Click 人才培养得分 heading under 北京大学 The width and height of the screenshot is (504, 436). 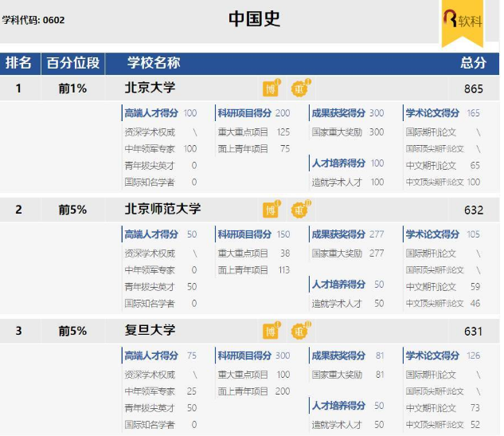pos(338,163)
